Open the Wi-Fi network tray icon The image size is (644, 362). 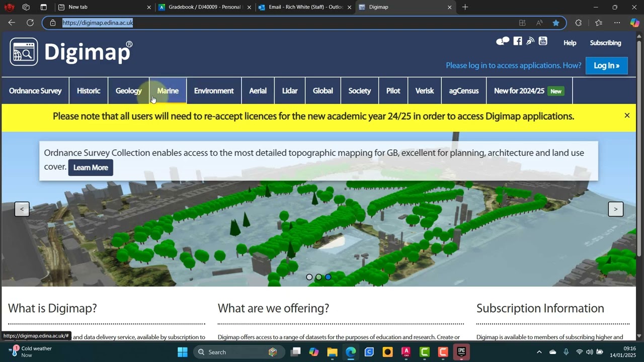click(579, 352)
